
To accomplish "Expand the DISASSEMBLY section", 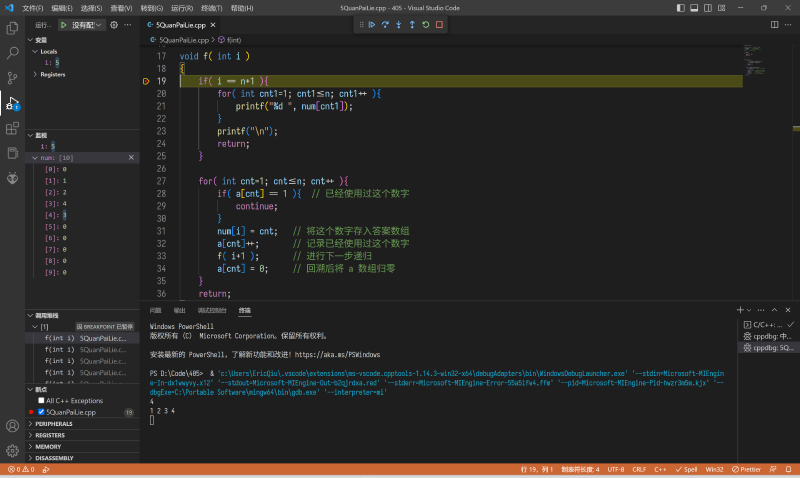I will [x=82, y=458].
